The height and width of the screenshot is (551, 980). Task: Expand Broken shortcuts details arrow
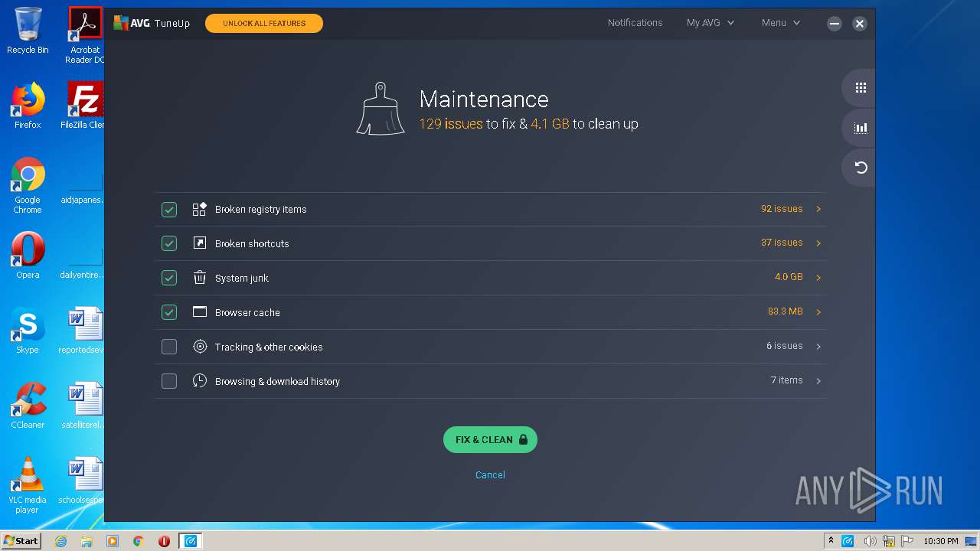(818, 243)
